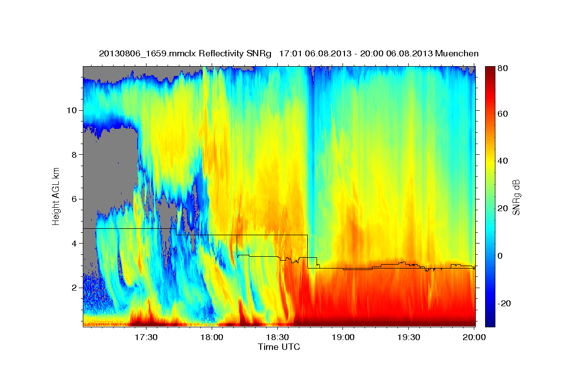Click the colorbar value 0
Viewport: 588px width, 392px height.
coord(500,256)
